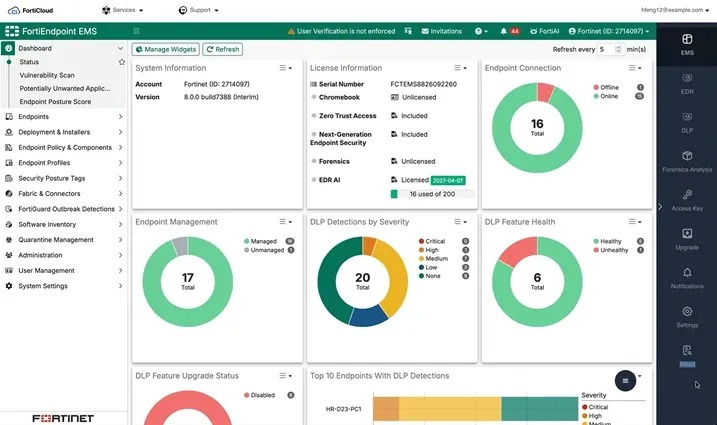The width and height of the screenshot is (717, 425).
Task: Open the user email account dropdown
Action: click(675, 10)
